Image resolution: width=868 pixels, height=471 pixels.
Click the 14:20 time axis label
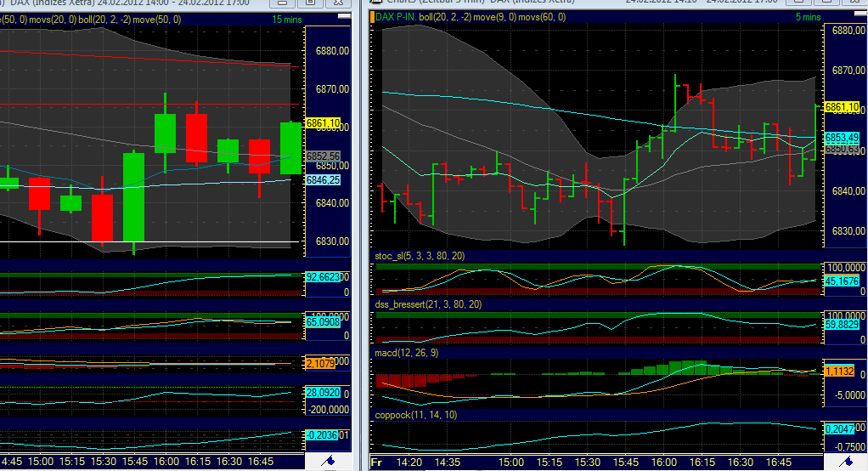(x=409, y=462)
